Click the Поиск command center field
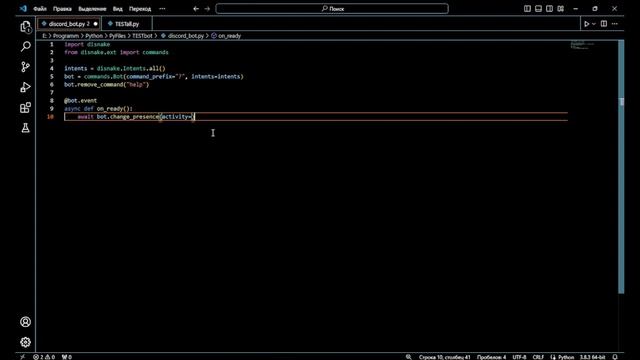 (x=332, y=9)
